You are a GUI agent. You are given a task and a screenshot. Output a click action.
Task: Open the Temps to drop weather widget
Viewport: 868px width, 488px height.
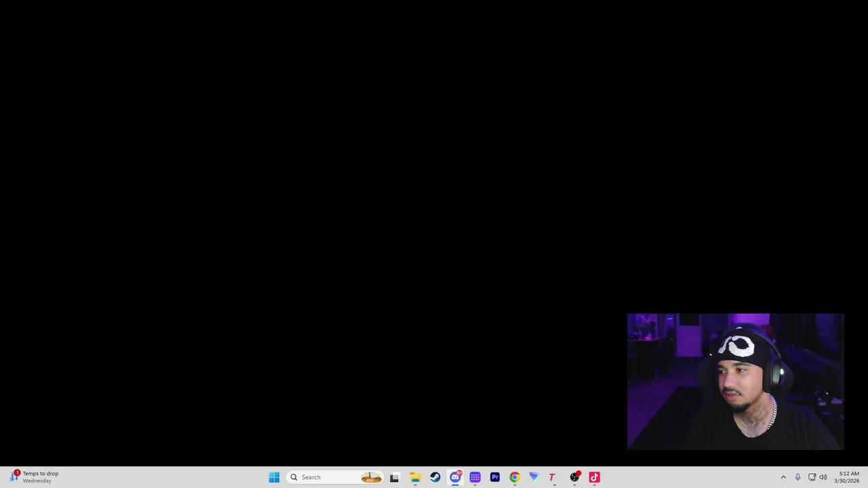35,477
